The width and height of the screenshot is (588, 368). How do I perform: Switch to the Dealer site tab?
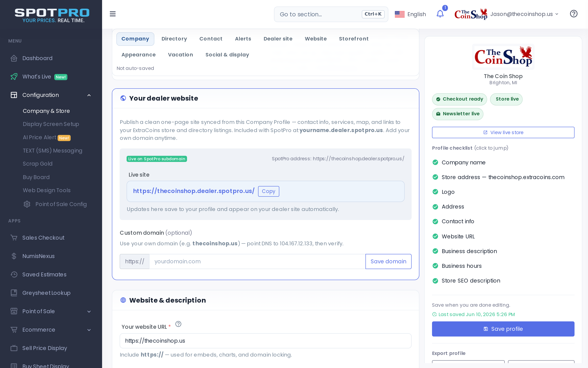point(278,39)
